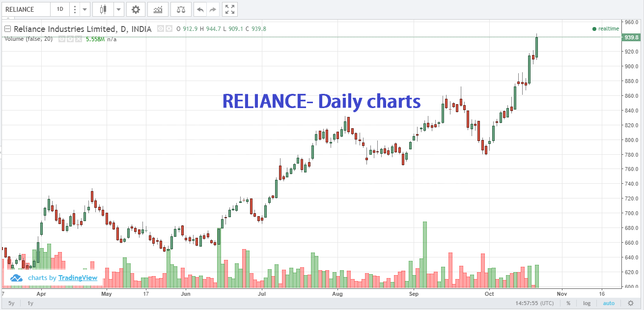This screenshot has width=644, height=310.
Task: Toggle the auto scale button
Action: pyautogui.click(x=609, y=303)
